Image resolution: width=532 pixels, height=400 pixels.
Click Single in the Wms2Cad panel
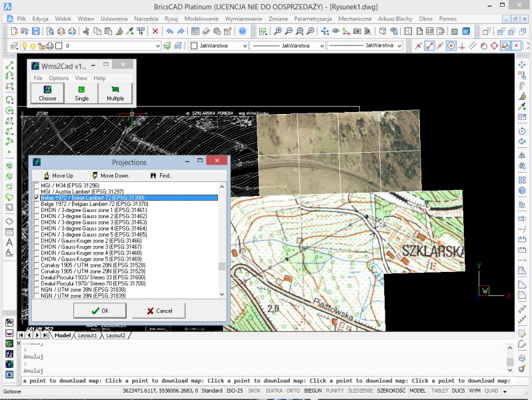(81, 93)
